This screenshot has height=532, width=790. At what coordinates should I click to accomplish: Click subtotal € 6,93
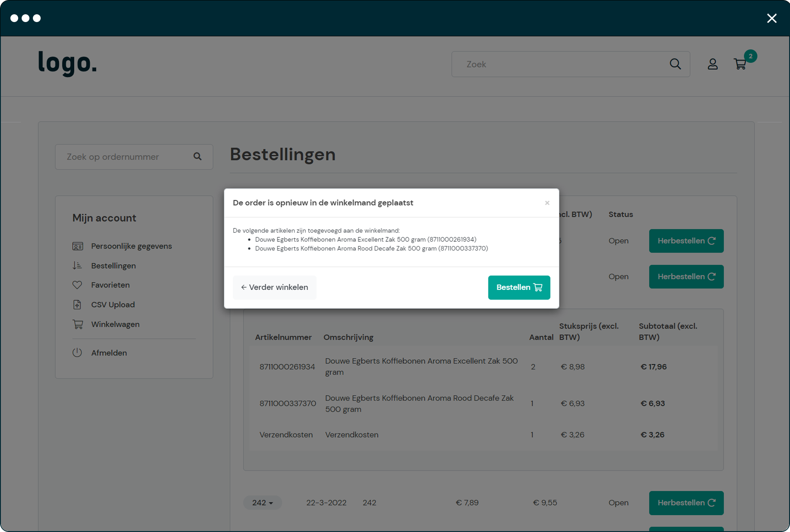pos(652,404)
